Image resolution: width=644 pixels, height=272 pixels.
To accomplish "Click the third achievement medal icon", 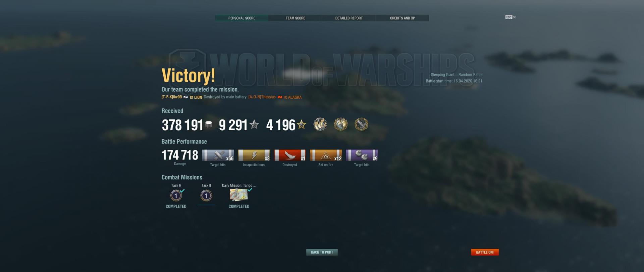I will click(x=362, y=124).
